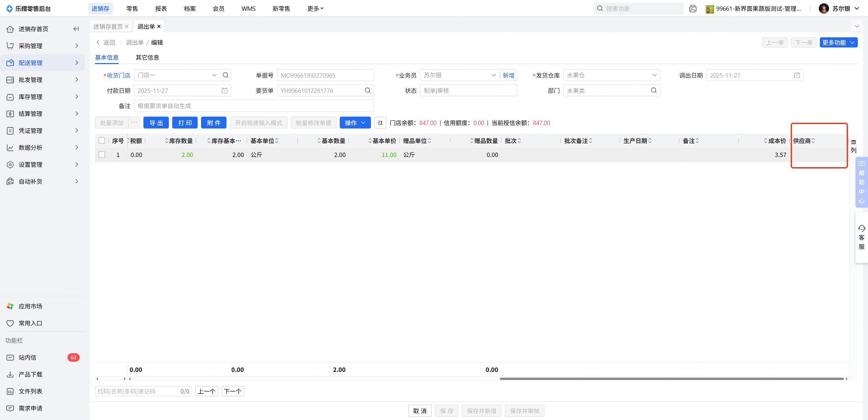The height and width of the screenshot is (420, 868).
Task: Click the 导出 button
Action: (156, 123)
